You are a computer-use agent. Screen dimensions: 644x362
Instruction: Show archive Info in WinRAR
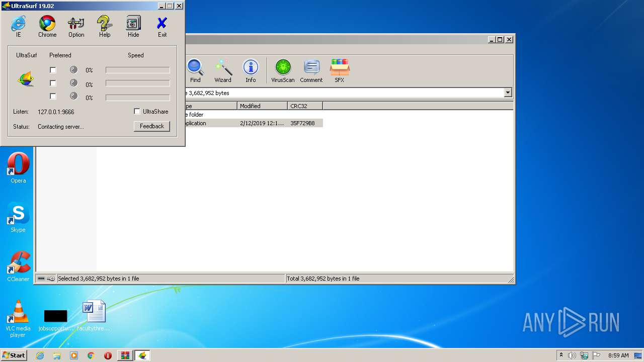coord(251,70)
